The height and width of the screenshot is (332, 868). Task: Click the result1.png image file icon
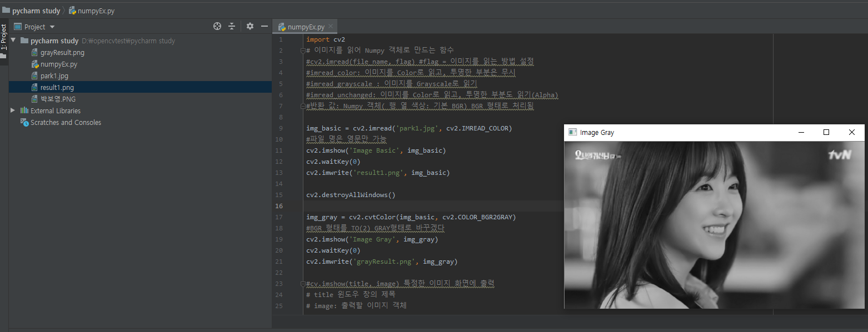point(35,88)
